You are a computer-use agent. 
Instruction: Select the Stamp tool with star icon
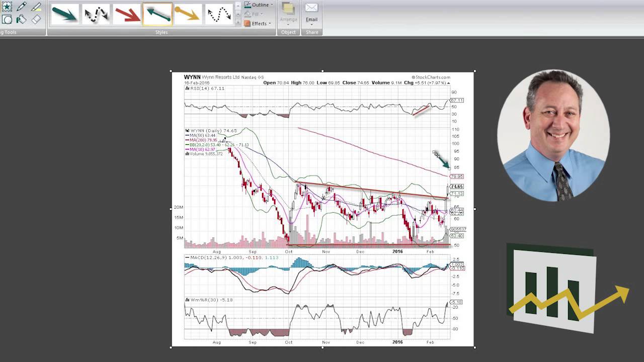point(7,7)
